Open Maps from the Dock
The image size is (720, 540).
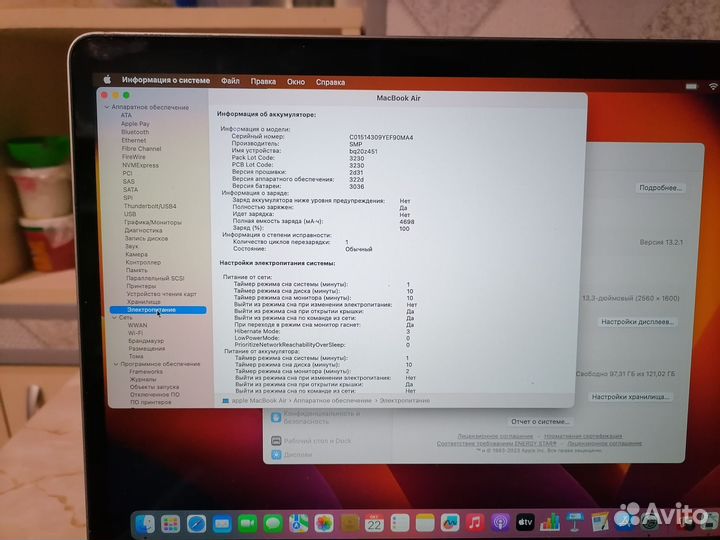[298, 523]
